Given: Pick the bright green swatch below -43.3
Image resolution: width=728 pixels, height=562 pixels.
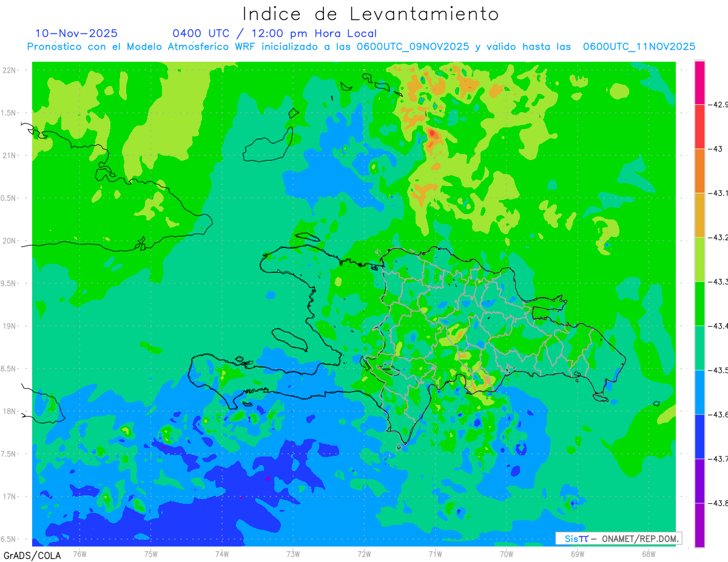Looking at the screenshot, I should pyautogui.click(x=699, y=304).
